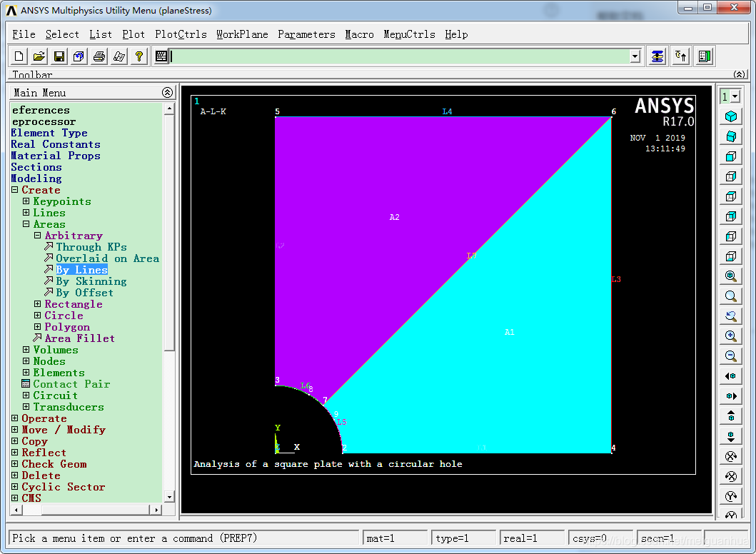Click the Rotate about X icon
Image resolution: width=756 pixels, height=554 pixels.
click(x=731, y=456)
